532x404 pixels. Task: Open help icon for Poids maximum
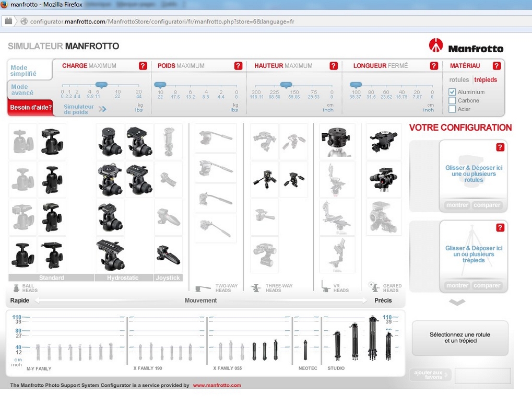click(x=238, y=65)
